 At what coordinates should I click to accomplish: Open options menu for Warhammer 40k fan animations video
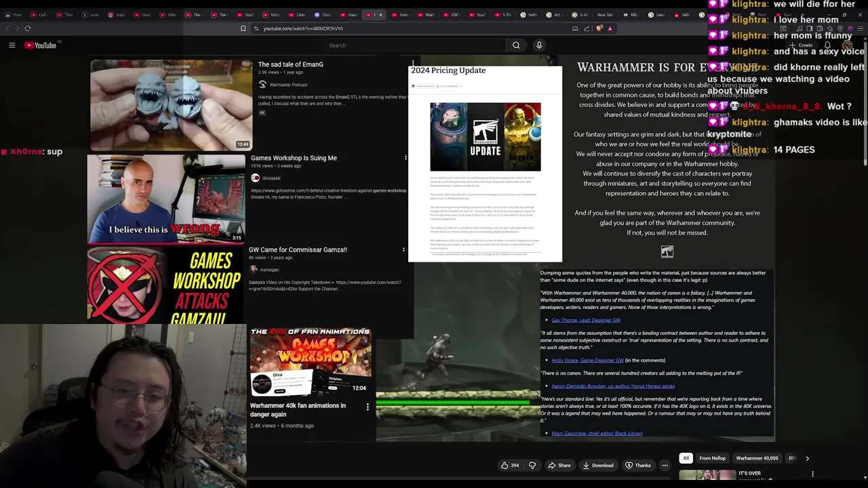coord(368,407)
